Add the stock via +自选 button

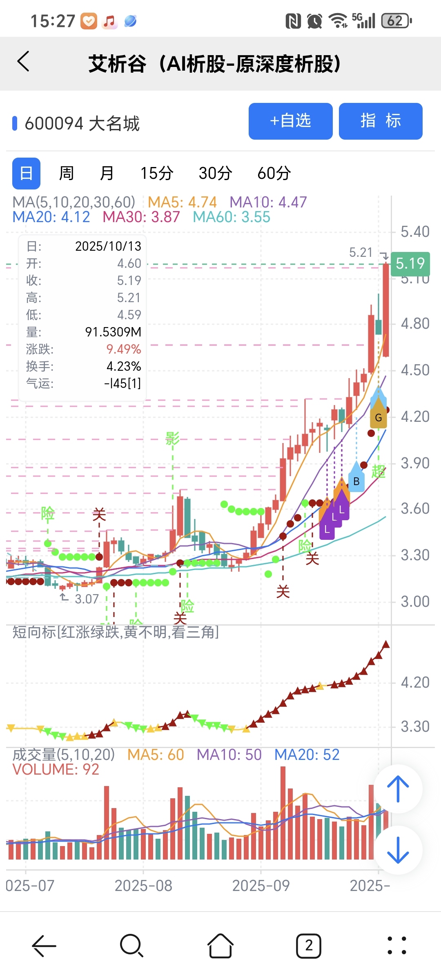(x=290, y=121)
